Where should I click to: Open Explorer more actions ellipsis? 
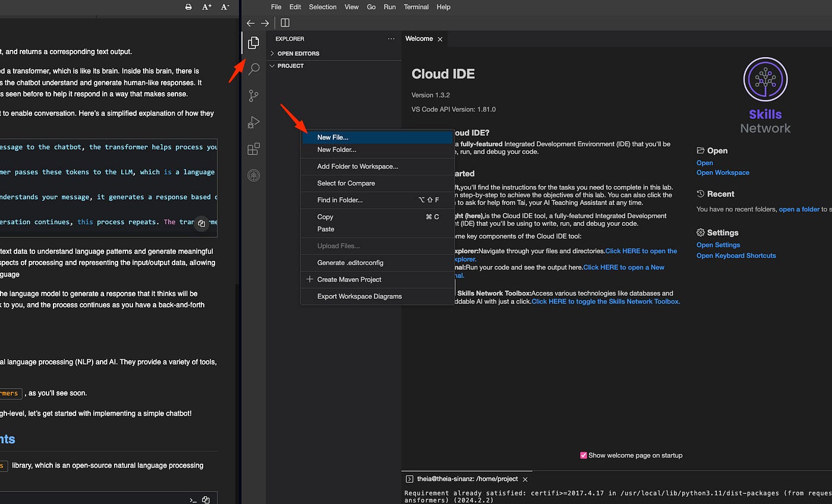(x=391, y=39)
